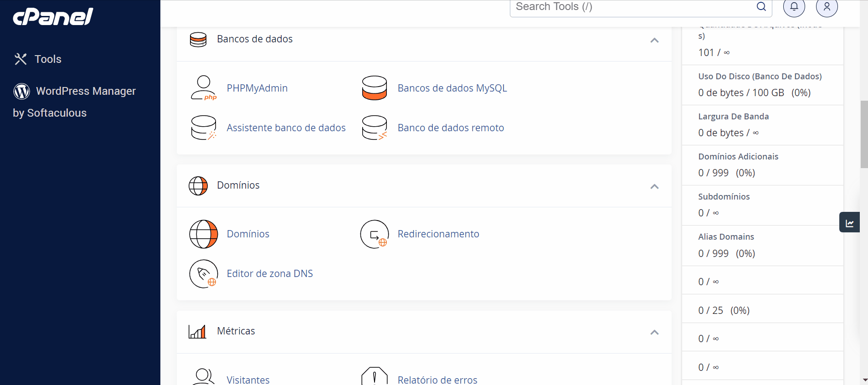Collapse the Métricas section
868x385 pixels.
(654, 332)
